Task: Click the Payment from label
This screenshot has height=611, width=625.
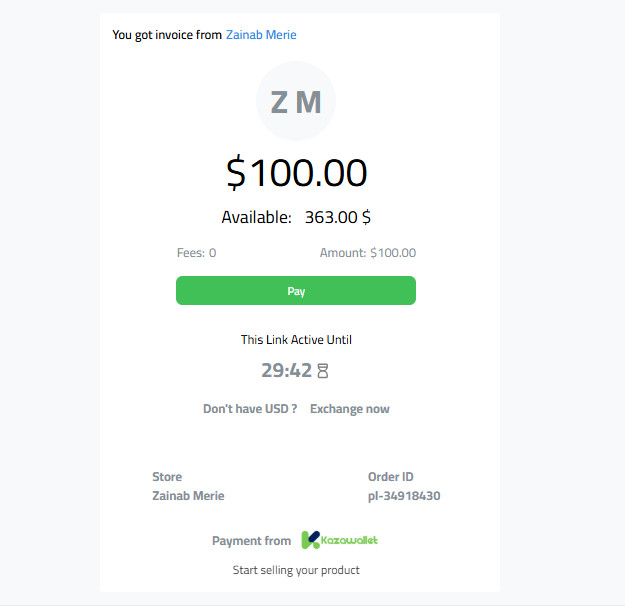Action: point(251,541)
